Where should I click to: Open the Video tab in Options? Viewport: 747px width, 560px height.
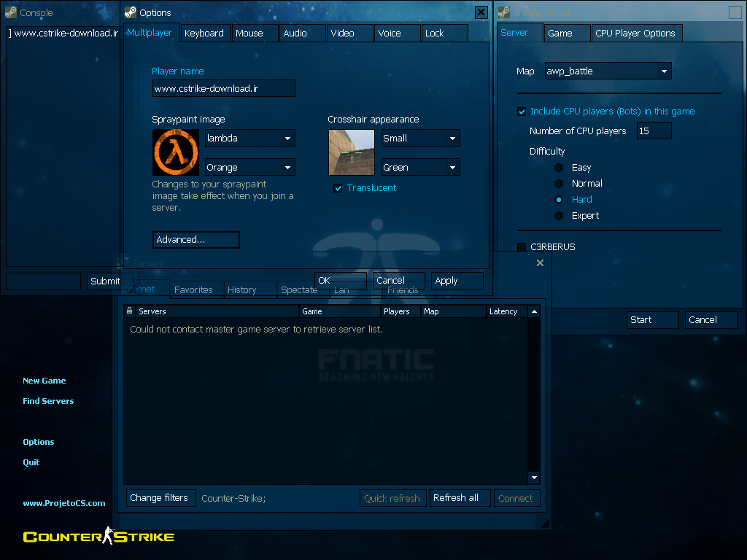350,34
